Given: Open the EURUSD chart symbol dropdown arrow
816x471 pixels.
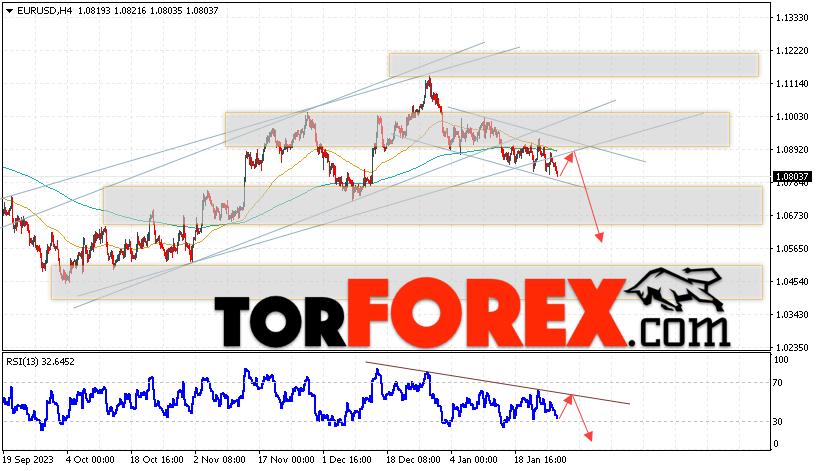Looking at the screenshot, I should point(10,11).
